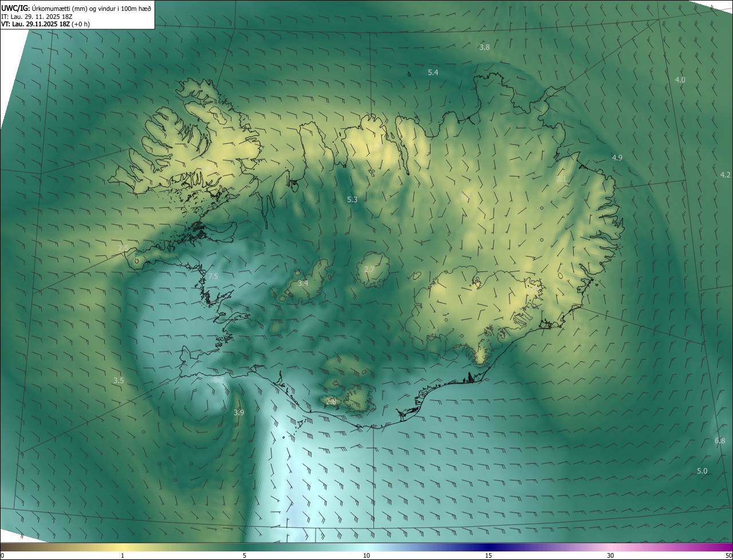Image resolution: width=733 pixels, height=560 pixels.
Task: Click the map value 7.5
Action: [213, 276]
